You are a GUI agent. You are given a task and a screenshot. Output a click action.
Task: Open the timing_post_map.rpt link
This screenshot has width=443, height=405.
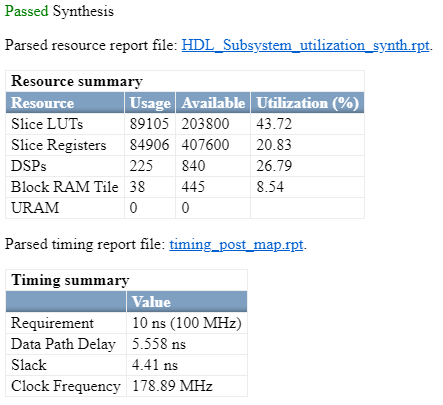click(236, 244)
